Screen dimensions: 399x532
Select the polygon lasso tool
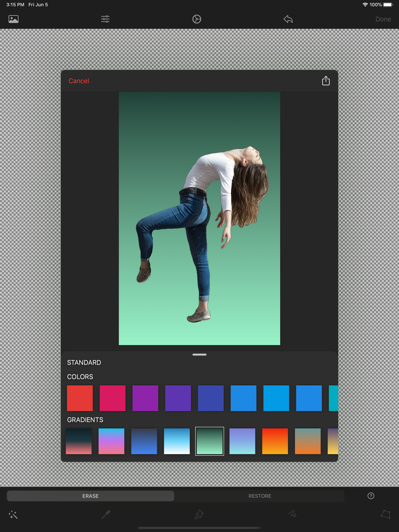(385, 514)
